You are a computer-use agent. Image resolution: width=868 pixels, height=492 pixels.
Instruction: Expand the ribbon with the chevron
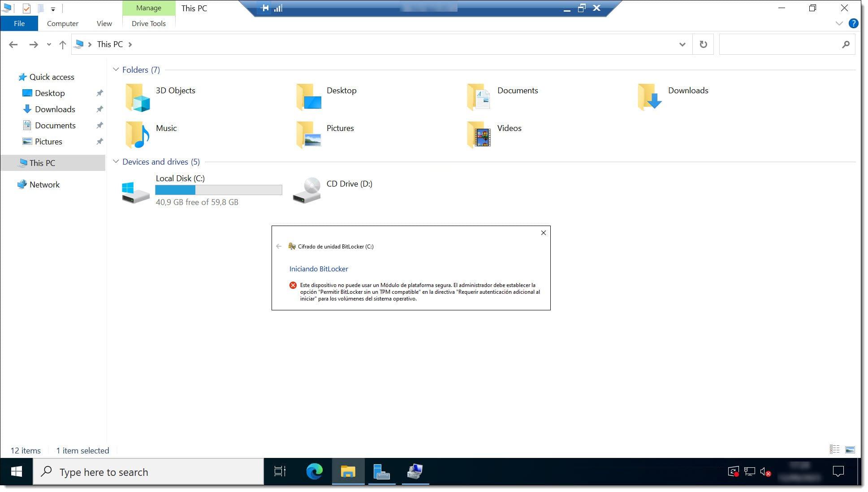click(x=839, y=23)
